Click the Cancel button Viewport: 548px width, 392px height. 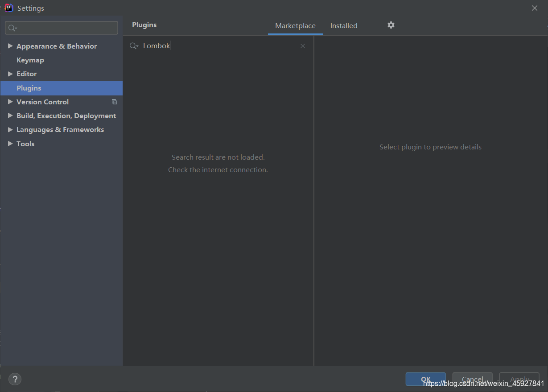(472, 379)
